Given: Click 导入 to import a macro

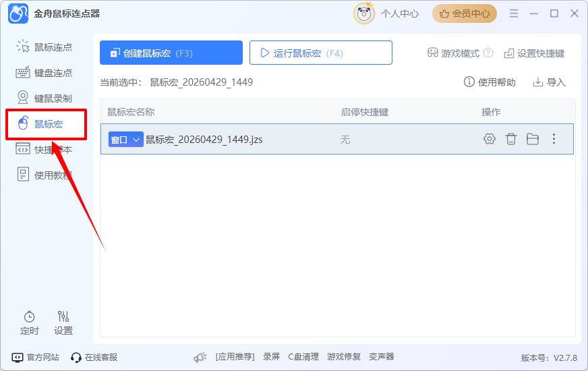Looking at the screenshot, I should 549,82.
